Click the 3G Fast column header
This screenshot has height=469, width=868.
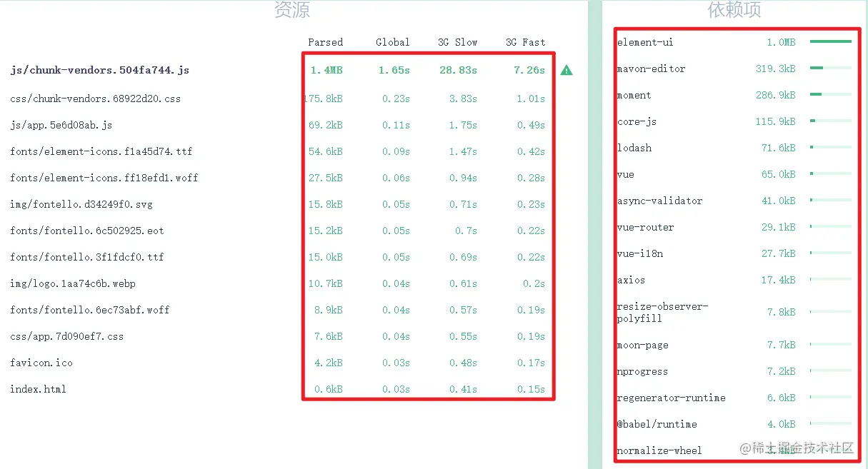[x=526, y=42]
